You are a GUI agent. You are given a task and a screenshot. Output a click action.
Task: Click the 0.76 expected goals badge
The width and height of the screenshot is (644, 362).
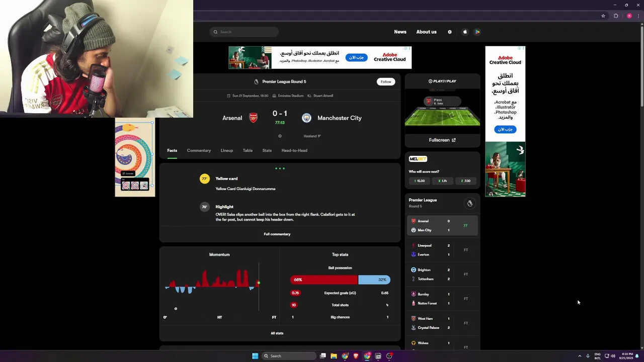[x=295, y=293]
